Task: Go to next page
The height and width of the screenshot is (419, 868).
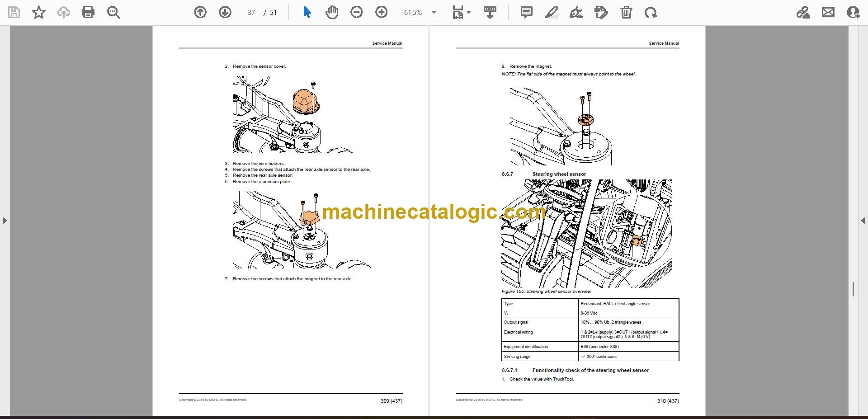Action: pyautogui.click(x=225, y=13)
